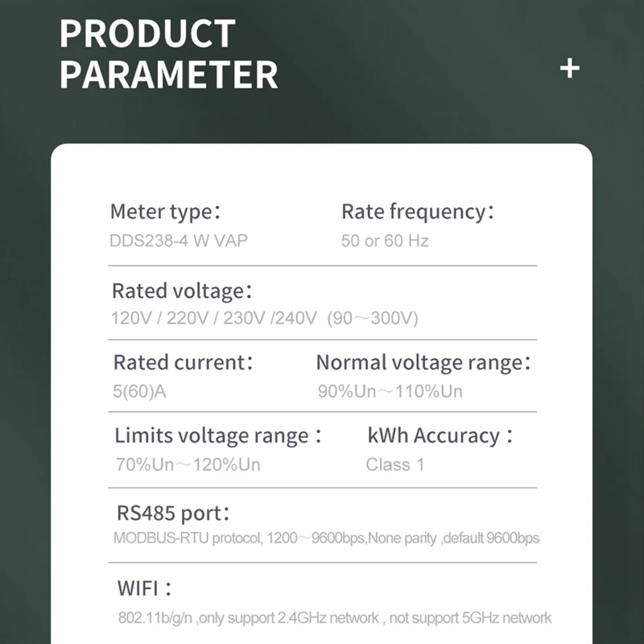The image size is (644, 644).
Task: Select the WIFI label
Action: (x=145, y=588)
